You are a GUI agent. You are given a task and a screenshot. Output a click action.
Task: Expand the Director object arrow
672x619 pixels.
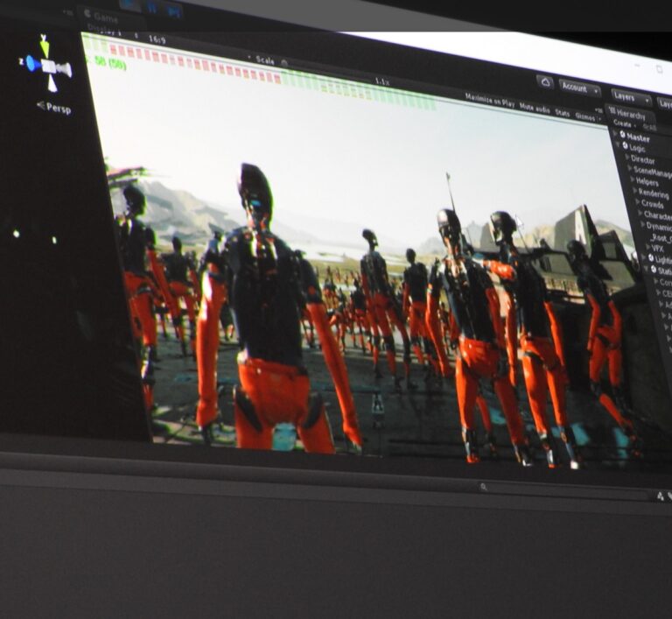626,158
